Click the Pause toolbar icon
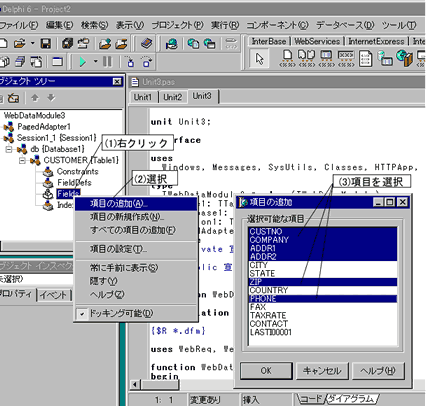440x406 pixels. point(107,62)
